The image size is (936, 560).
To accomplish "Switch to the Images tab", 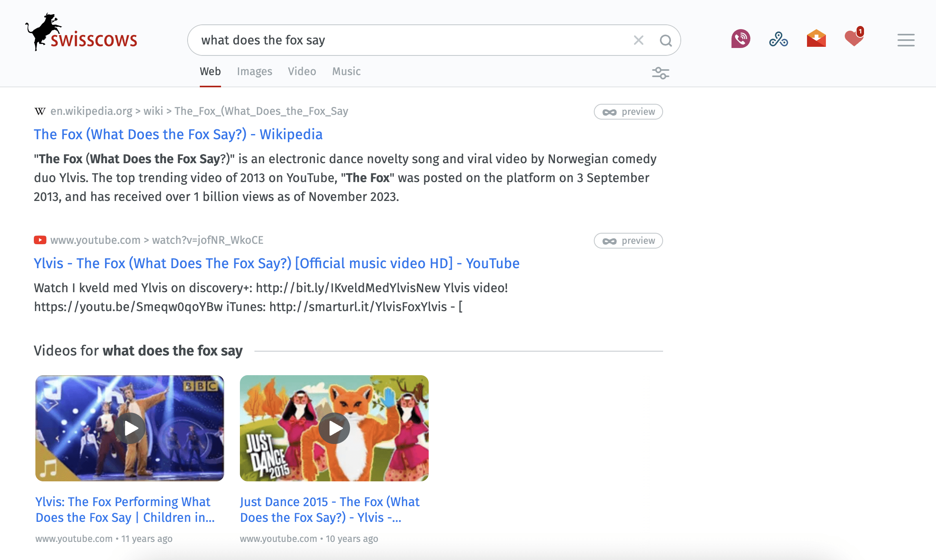I will point(254,72).
